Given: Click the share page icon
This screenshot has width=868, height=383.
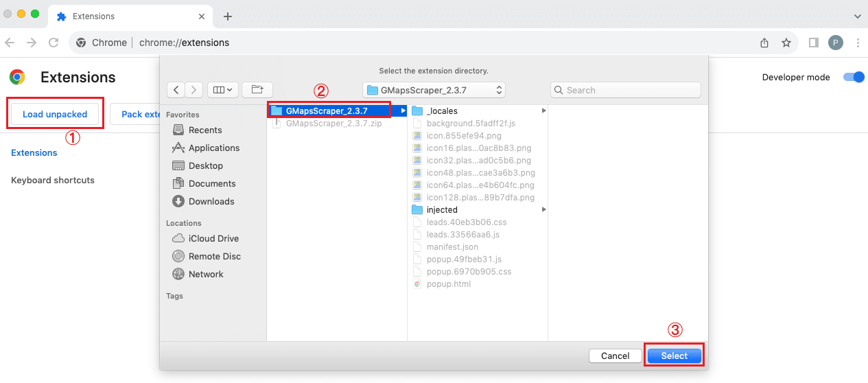Looking at the screenshot, I should [x=764, y=43].
